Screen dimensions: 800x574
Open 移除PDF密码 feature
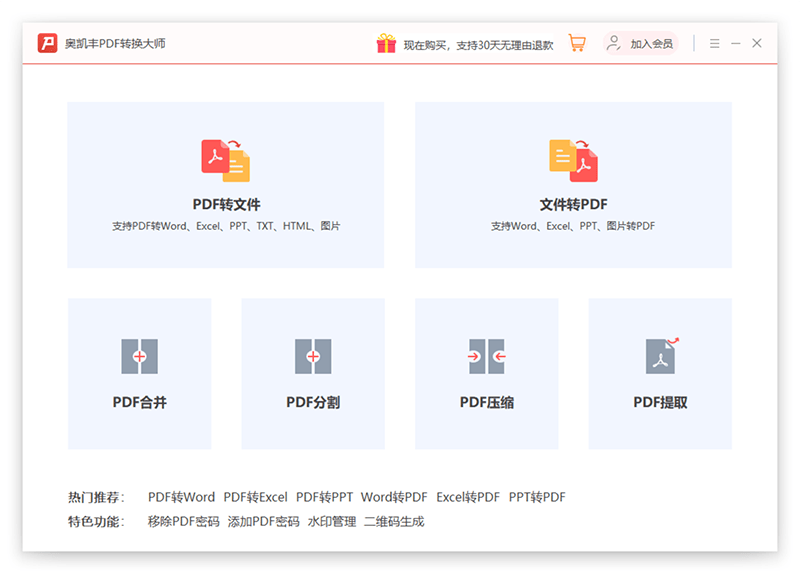pos(183,521)
